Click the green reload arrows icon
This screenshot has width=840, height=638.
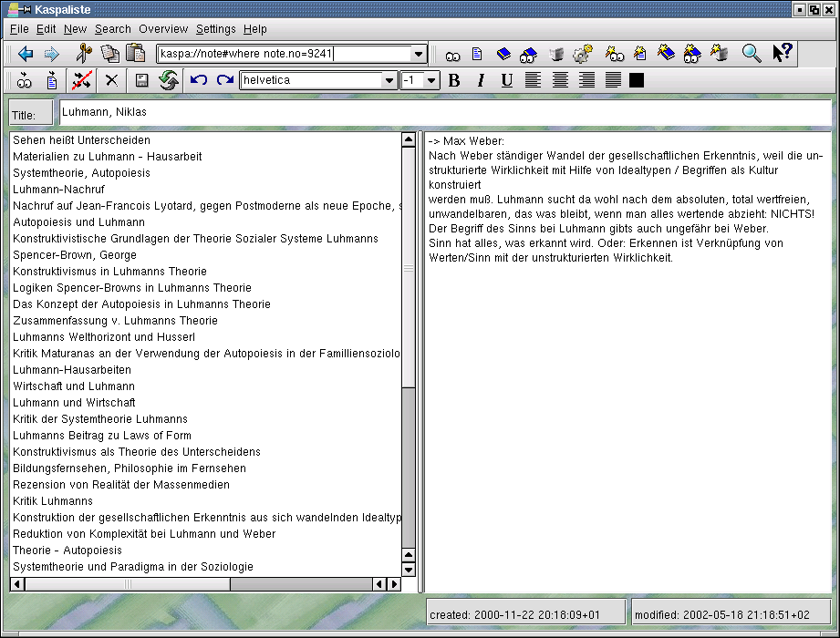[169, 80]
